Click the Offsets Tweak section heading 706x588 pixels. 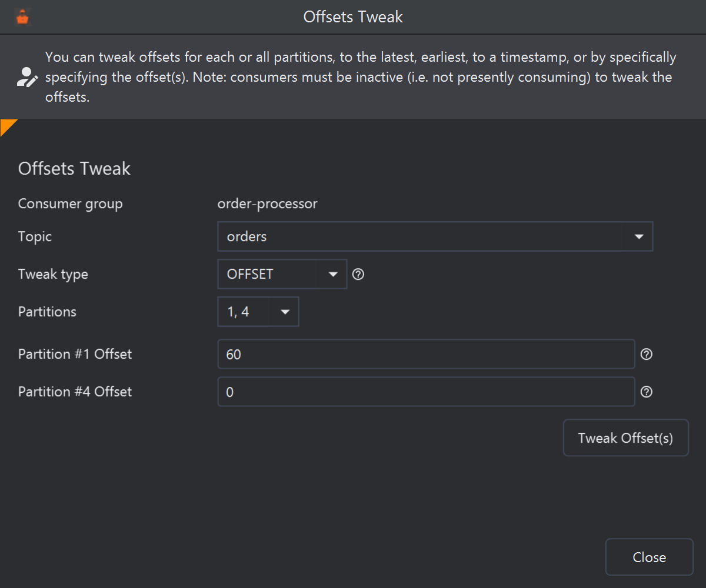coord(74,169)
